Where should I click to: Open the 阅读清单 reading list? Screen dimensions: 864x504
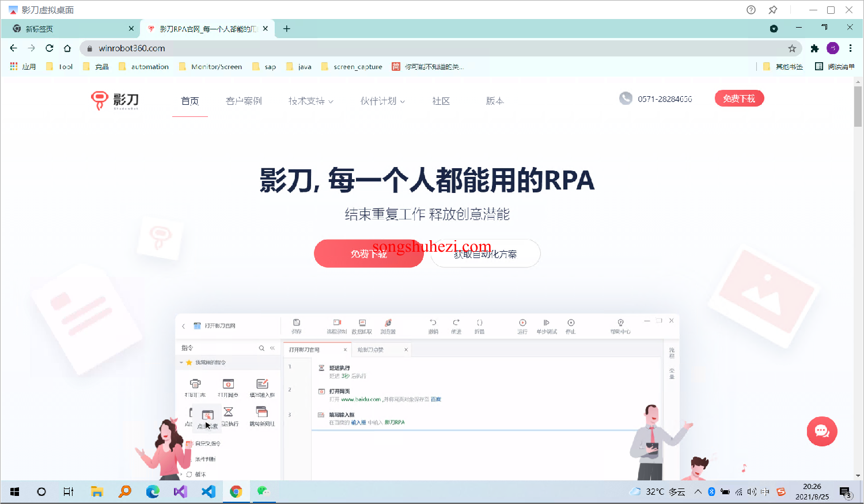835,67
